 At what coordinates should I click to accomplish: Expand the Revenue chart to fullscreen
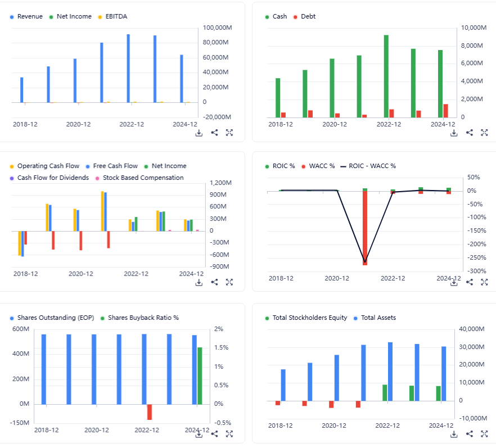tap(229, 133)
